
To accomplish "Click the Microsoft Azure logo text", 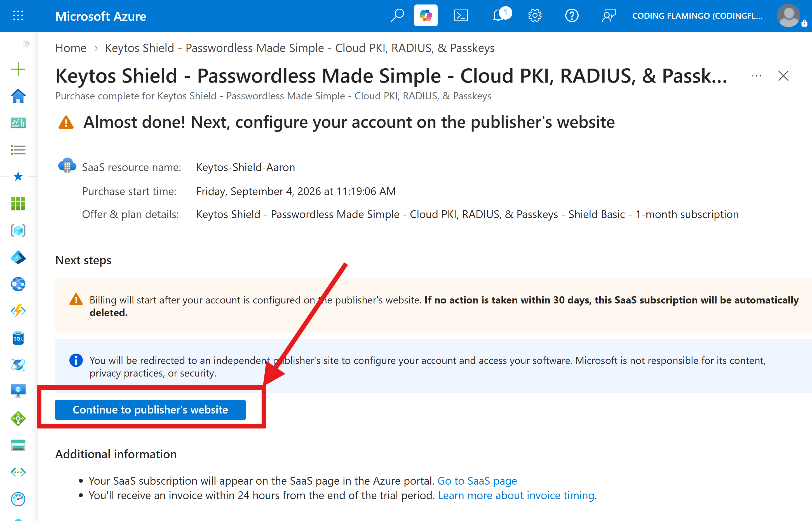I will 101,16.
